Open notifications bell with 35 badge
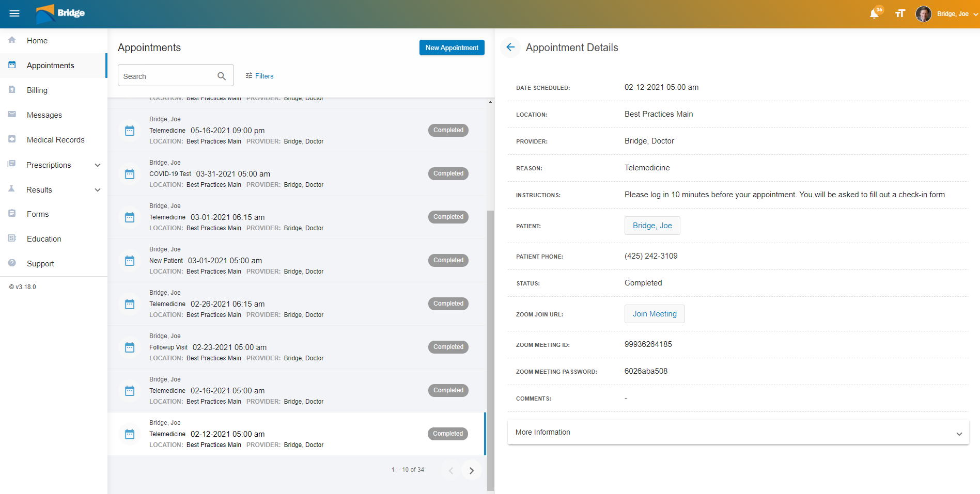The image size is (980, 494). [875, 13]
